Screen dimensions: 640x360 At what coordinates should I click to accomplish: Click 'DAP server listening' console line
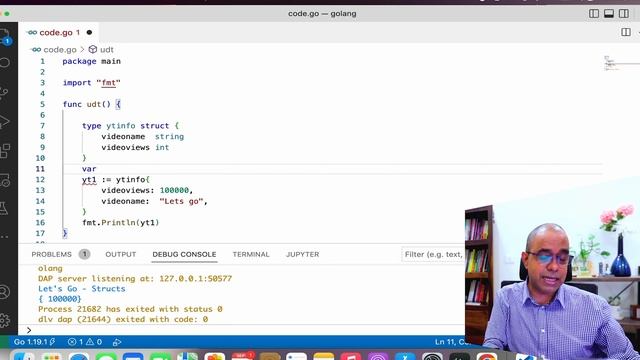click(x=135, y=278)
